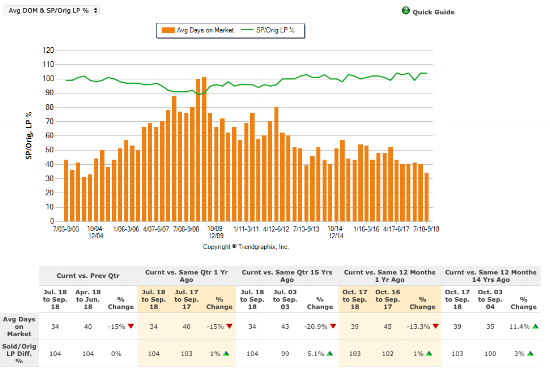Screen dimensions: 550x368
Task: Click the Sold/Orig LP Diff. % row label
Action: 19,354
